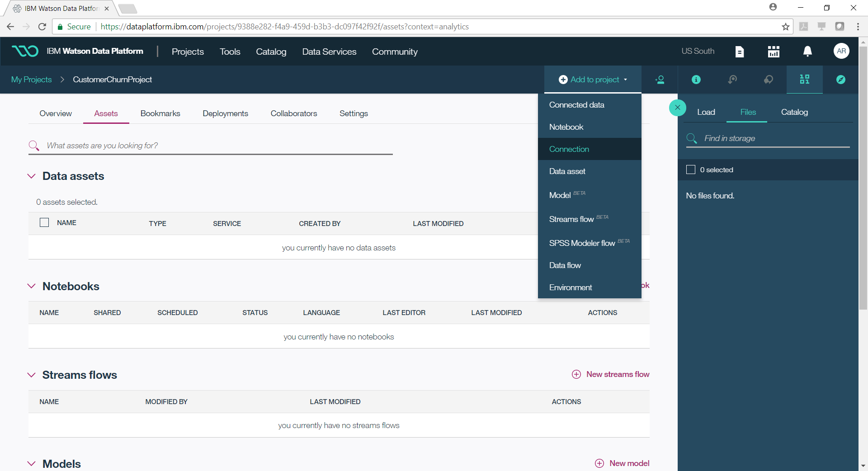
Task: Choose SPSS Modeler flow from menu
Action: 590,243
